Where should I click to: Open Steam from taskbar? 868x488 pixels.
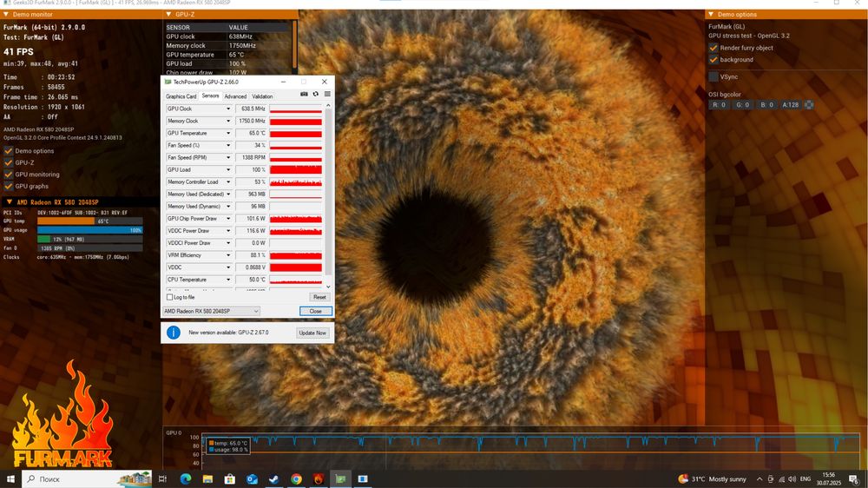(274, 479)
